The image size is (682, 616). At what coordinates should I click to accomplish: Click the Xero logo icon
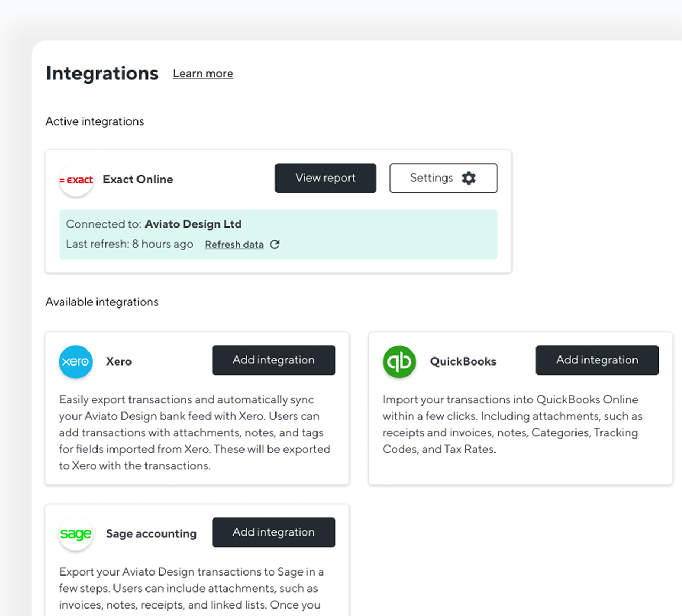click(x=76, y=362)
